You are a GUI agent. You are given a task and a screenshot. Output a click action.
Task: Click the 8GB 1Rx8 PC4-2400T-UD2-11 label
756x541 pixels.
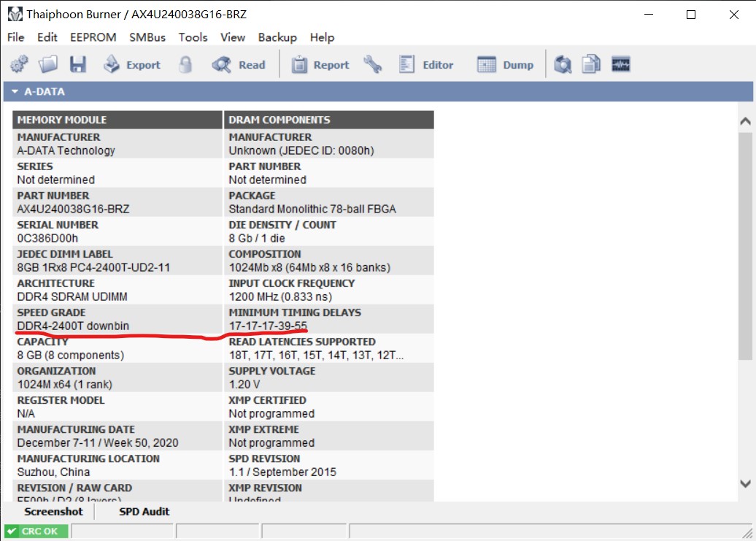tap(93, 268)
